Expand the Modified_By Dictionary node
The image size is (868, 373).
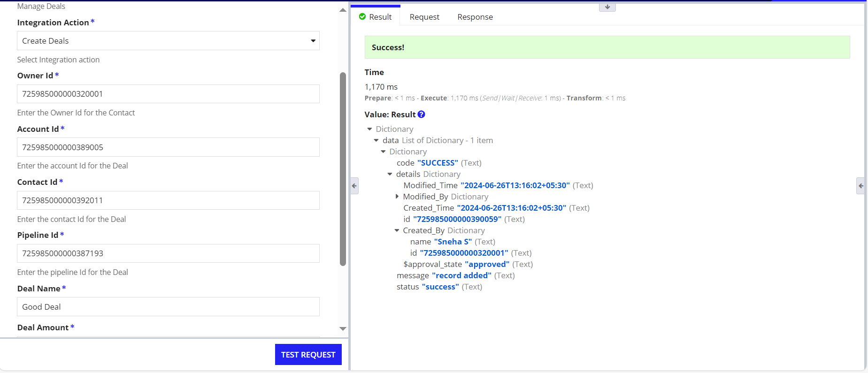coord(397,197)
